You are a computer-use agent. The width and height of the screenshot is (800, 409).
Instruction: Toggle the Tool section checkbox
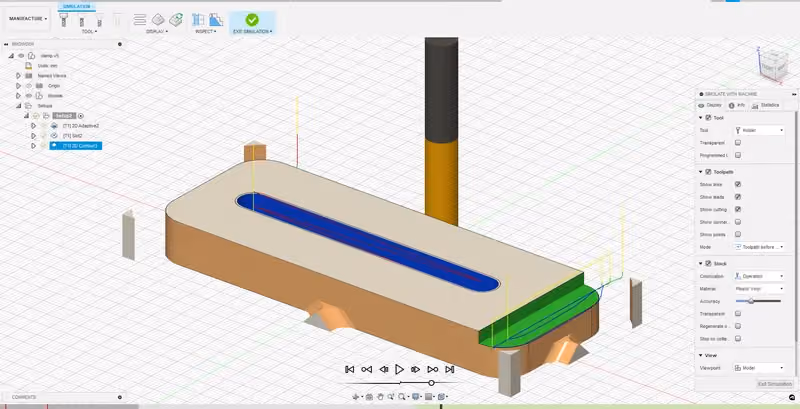708,118
